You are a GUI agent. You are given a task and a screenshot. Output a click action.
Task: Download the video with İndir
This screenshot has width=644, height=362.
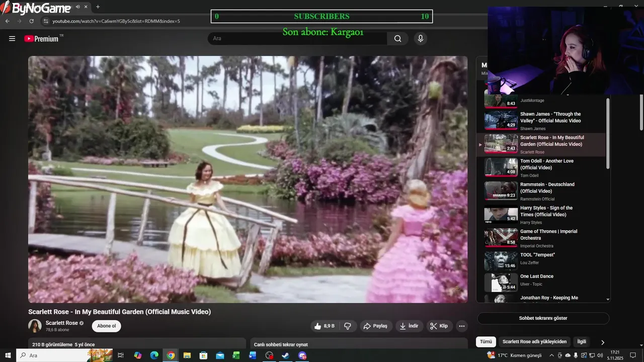(x=409, y=326)
